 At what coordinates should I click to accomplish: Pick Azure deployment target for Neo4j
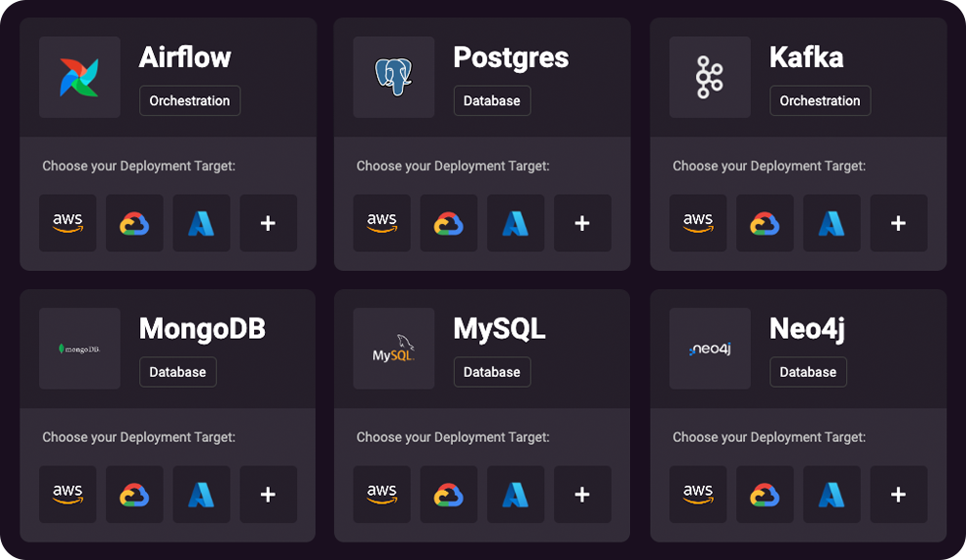tap(831, 495)
